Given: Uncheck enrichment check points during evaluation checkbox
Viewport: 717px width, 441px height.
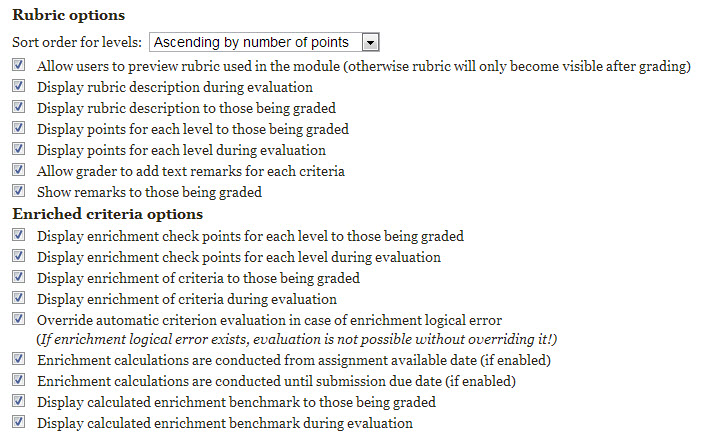Looking at the screenshot, I should 19,257.
